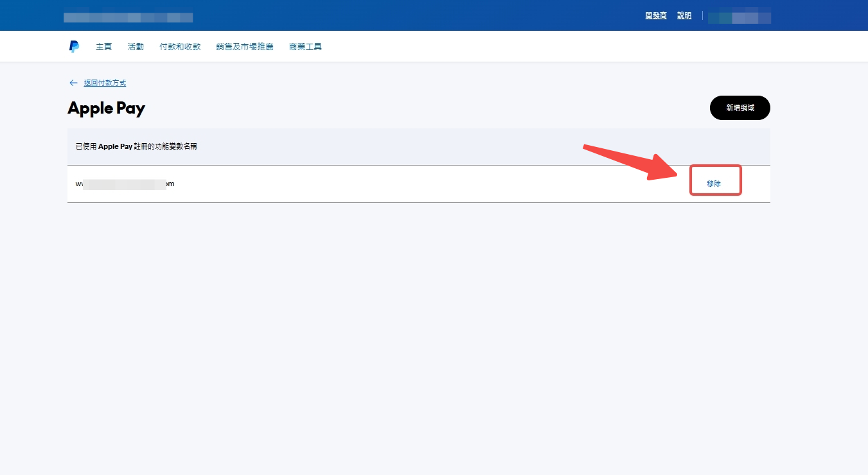Open the 開發商 link in header
The image size is (868, 475).
[656, 15]
